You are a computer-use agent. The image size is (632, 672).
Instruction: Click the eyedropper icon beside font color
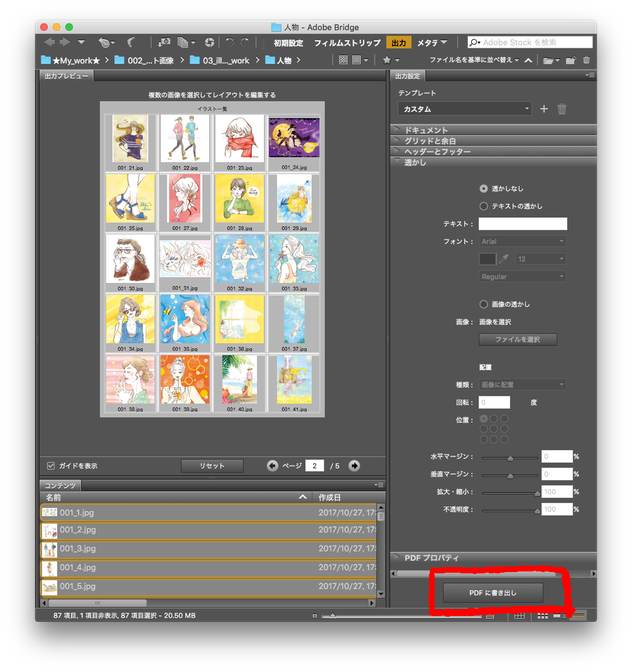(503, 258)
